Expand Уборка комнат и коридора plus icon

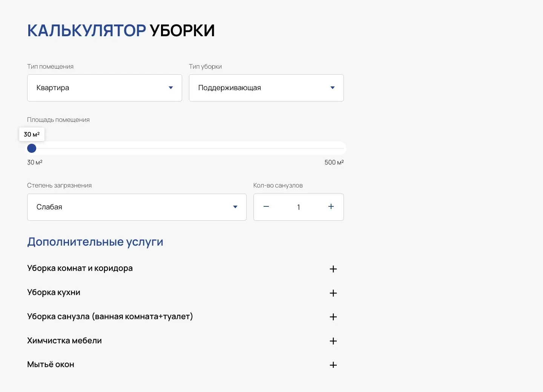[333, 269]
